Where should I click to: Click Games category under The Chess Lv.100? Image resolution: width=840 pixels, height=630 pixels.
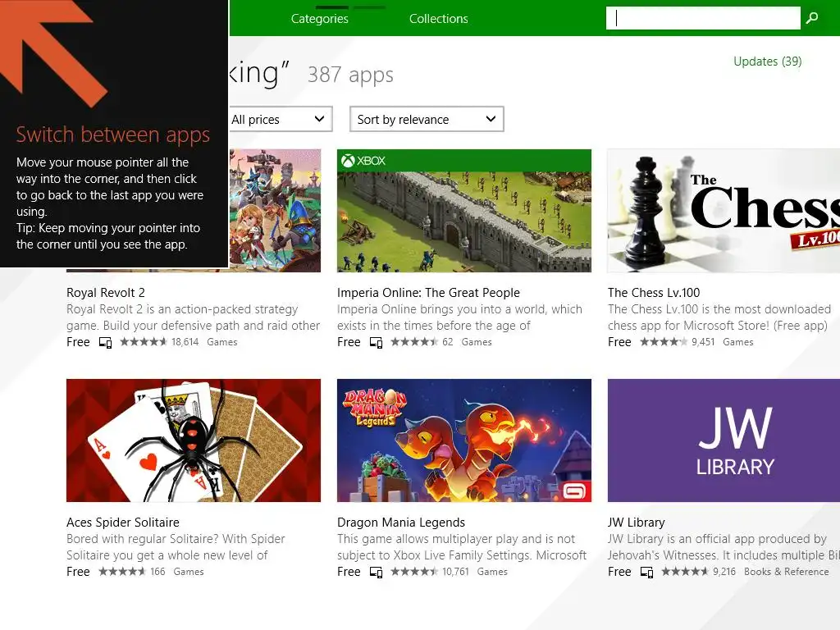[x=737, y=342]
